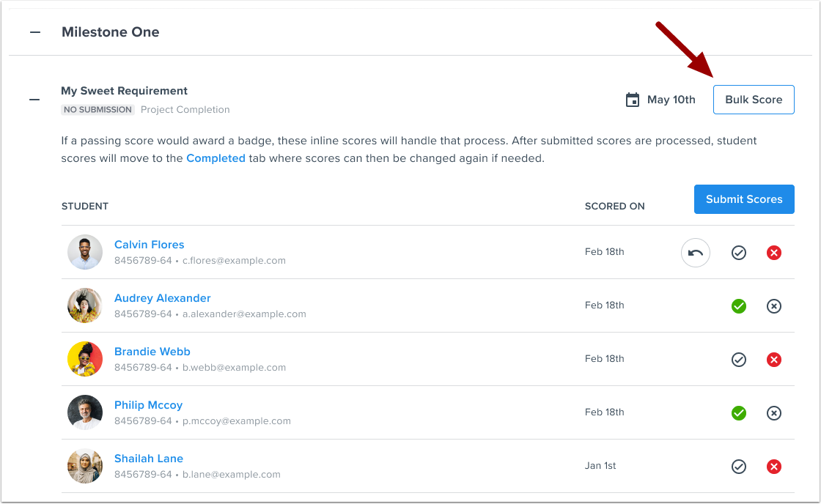
Task: Toggle Philip Mccoy's green pass checkmark off
Action: click(x=739, y=413)
